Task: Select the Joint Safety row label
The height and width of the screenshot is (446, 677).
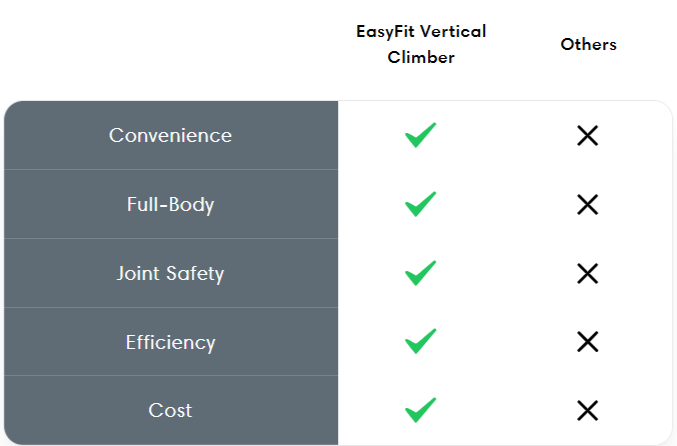Action: click(171, 273)
